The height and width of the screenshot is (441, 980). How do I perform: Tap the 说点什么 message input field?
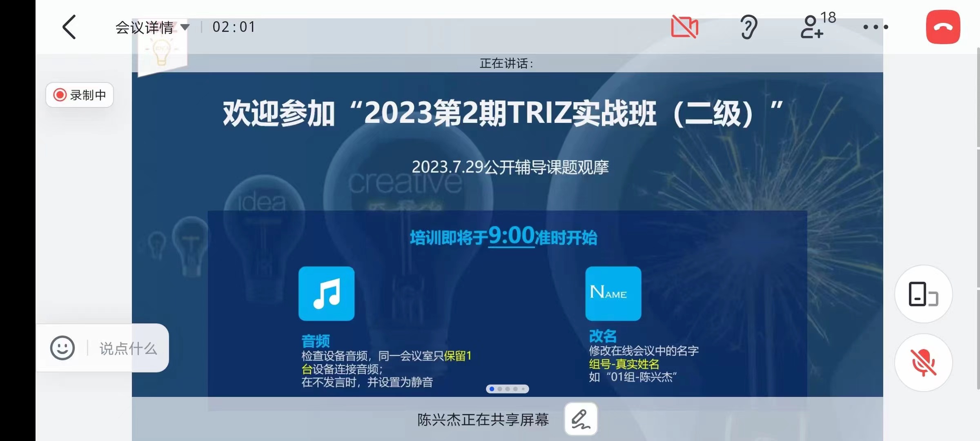128,348
